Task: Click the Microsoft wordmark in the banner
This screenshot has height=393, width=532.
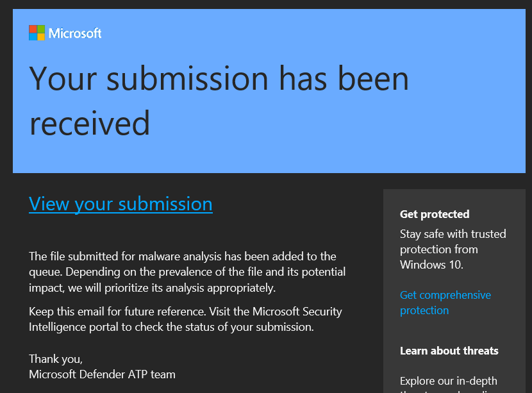Action: [75, 33]
